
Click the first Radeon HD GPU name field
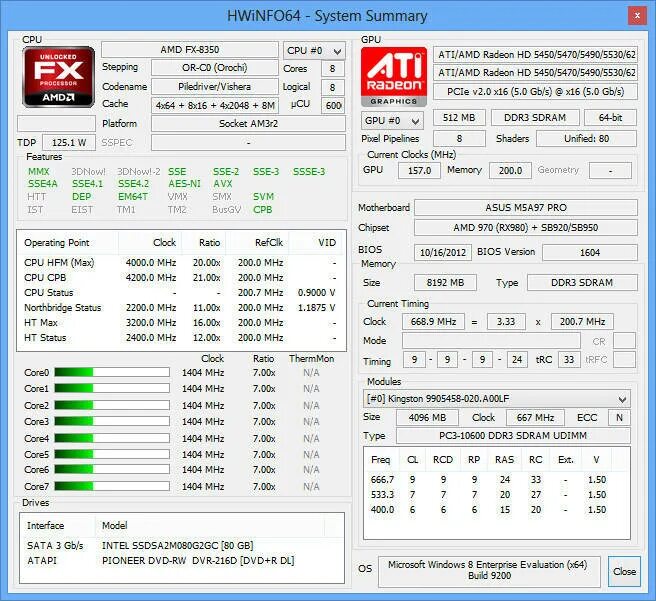click(536, 55)
